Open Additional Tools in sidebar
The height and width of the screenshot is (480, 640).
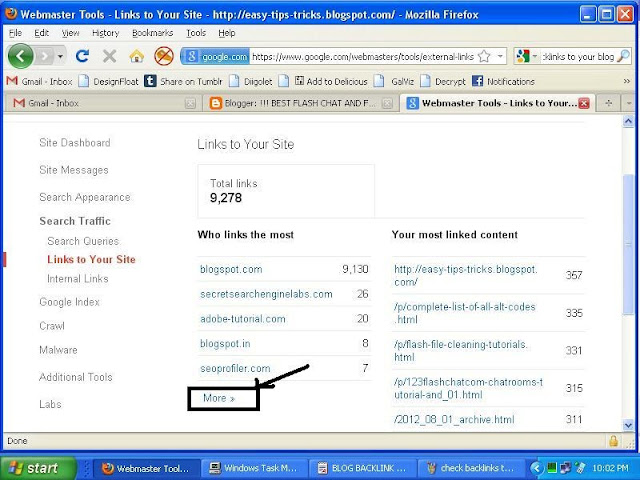tap(76, 377)
